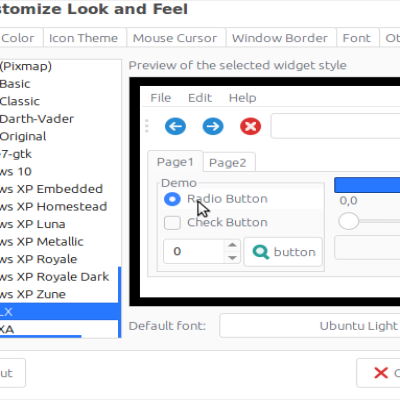Open the Help menu in preview
The width and height of the screenshot is (400, 400).
coord(242,98)
